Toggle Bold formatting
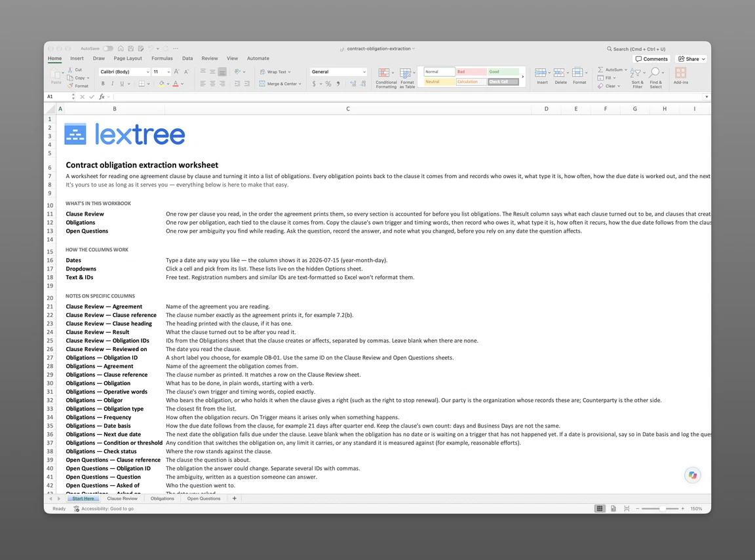This screenshot has width=755, height=560. pyautogui.click(x=103, y=84)
